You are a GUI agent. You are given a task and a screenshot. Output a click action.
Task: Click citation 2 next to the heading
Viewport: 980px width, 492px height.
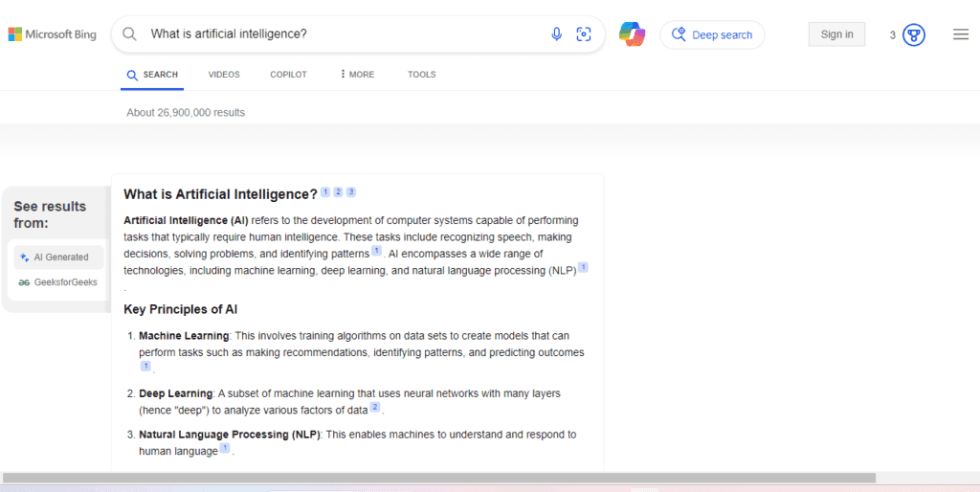click(338, 192)
